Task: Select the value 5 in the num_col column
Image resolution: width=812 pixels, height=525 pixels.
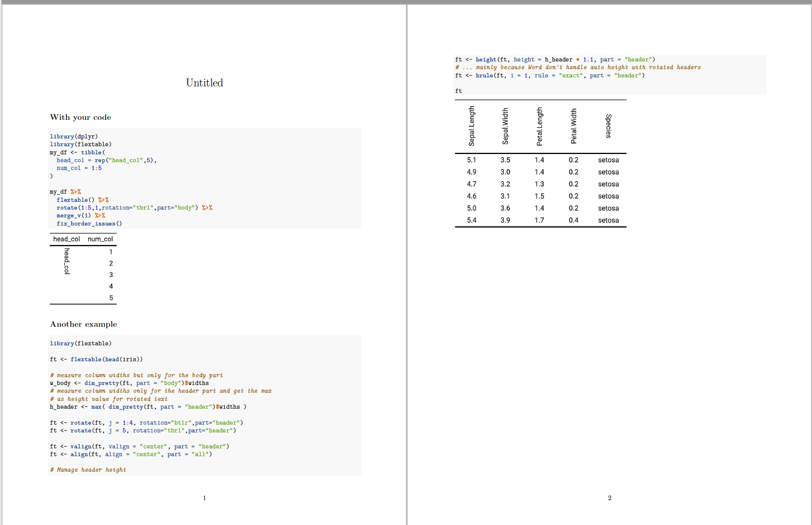Action: (x=111, y=297)
